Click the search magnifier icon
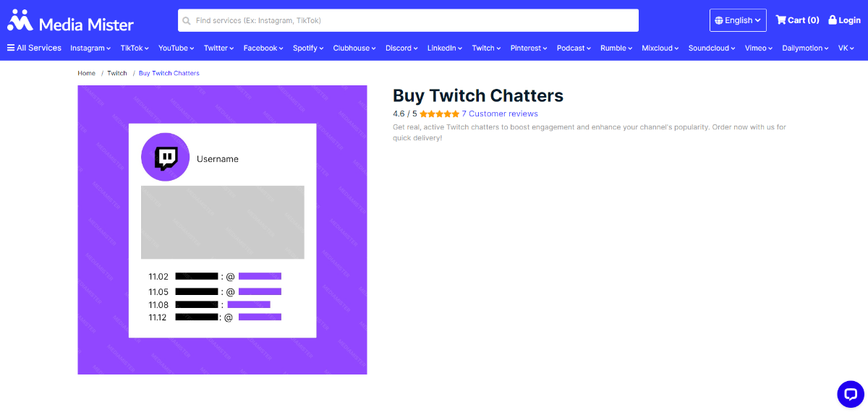Viewport: 868px width, 415px height. point(187,21)
